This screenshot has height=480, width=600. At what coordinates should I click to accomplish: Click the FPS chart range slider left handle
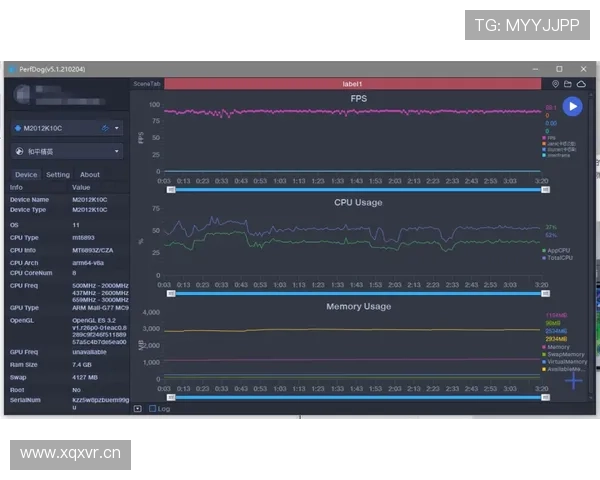(x=171, y=188)
